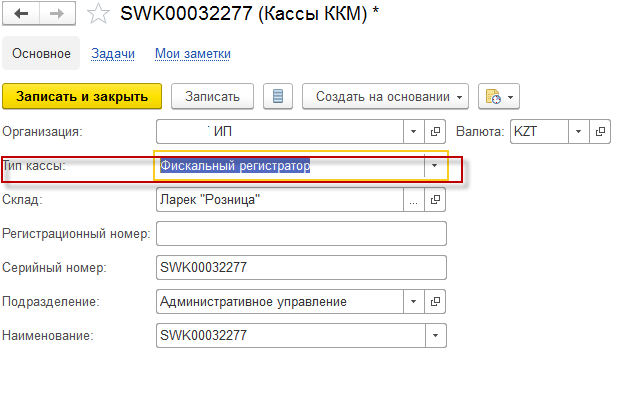639x396 pixels.
Task: Click the Наименование field
Action: point(291,335)
